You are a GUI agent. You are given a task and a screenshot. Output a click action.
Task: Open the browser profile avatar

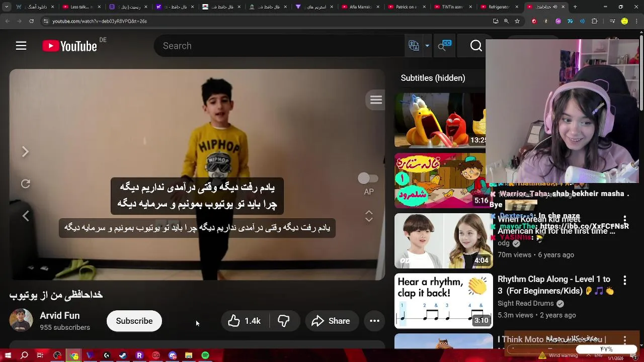(x=624, y=21)
